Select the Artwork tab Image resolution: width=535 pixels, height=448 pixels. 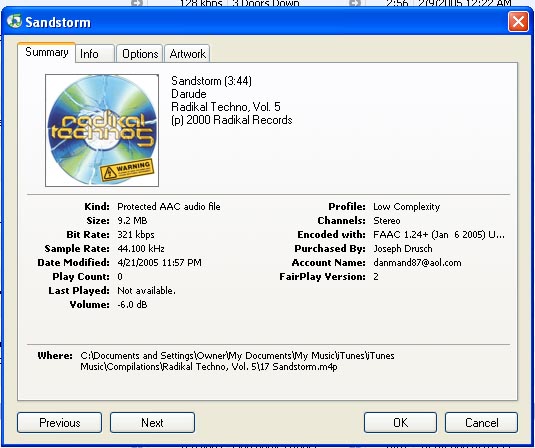pos(187,54)
